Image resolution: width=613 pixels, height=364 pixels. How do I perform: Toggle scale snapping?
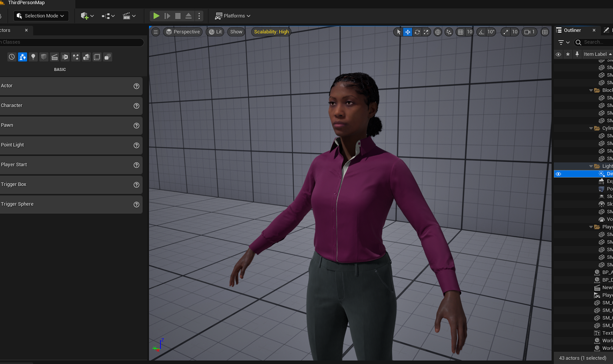tap(506, 32)
